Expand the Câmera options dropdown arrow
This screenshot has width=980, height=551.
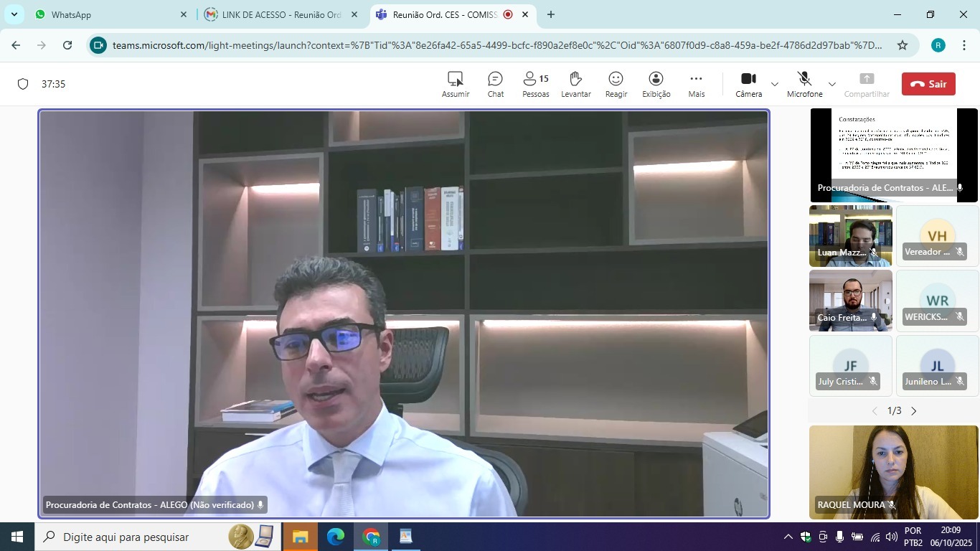tap(775, 84)
